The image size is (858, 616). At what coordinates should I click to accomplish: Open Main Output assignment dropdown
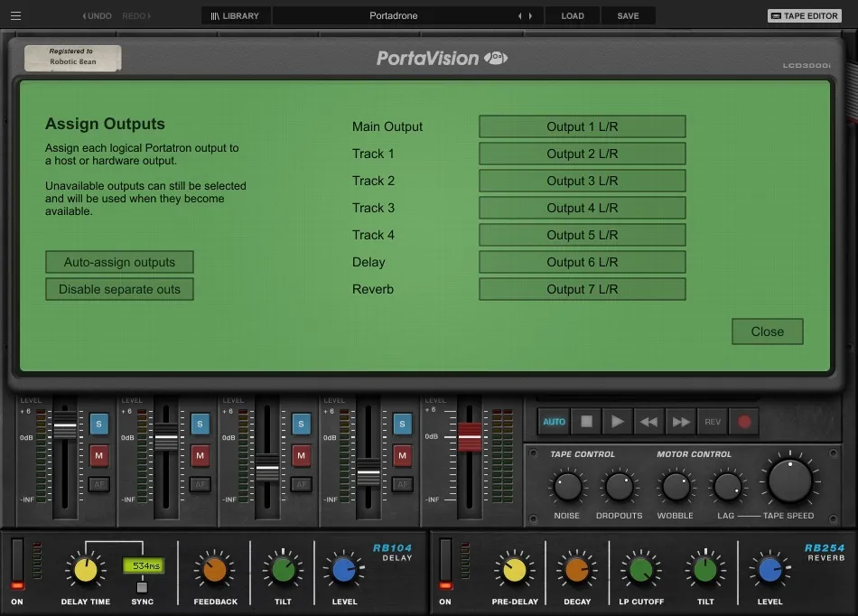tap(583, 126)
